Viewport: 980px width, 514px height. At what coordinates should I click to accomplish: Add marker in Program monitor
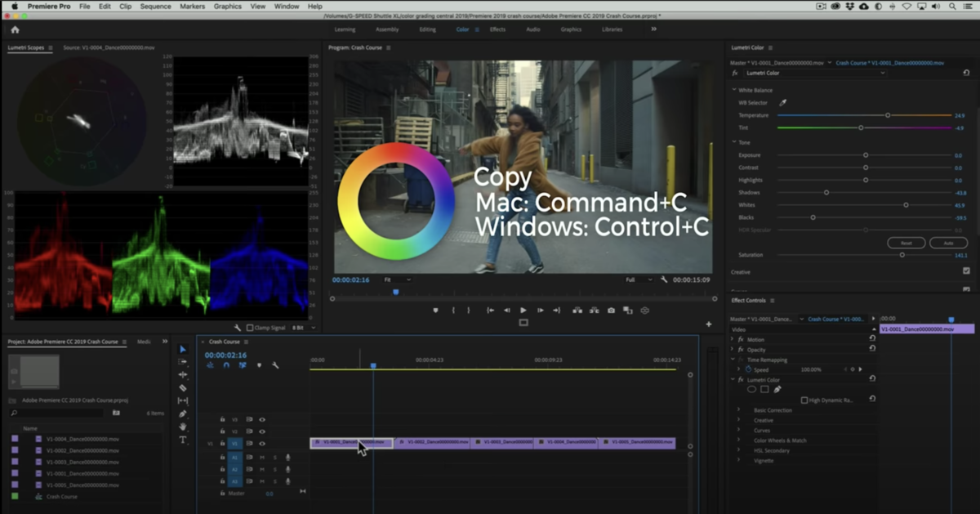click(x=435, y=311)
